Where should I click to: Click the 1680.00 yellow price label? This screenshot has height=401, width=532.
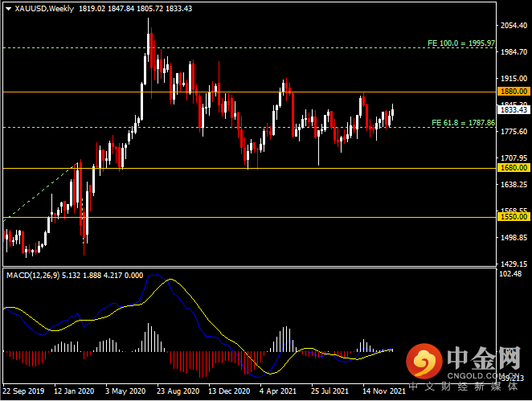514,168
